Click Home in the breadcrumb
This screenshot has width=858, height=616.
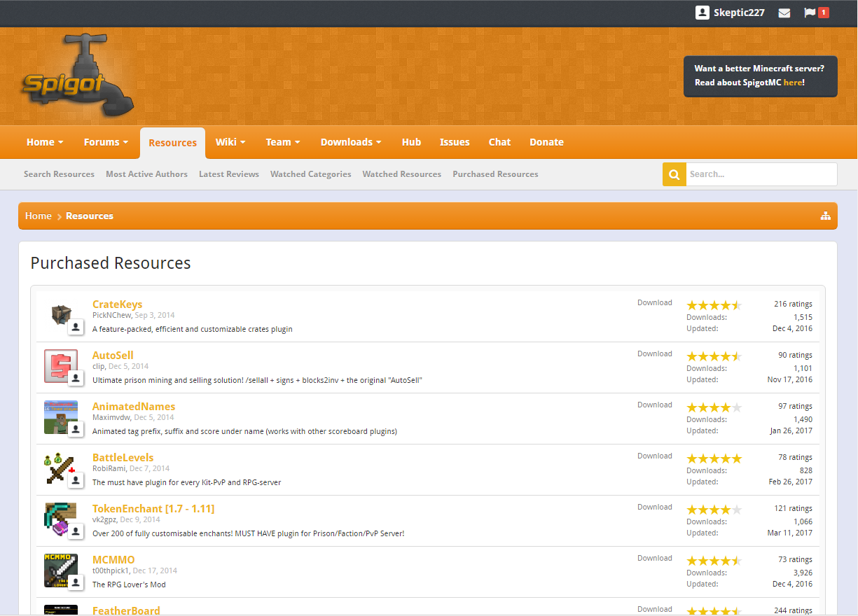(x=39, y=216)
